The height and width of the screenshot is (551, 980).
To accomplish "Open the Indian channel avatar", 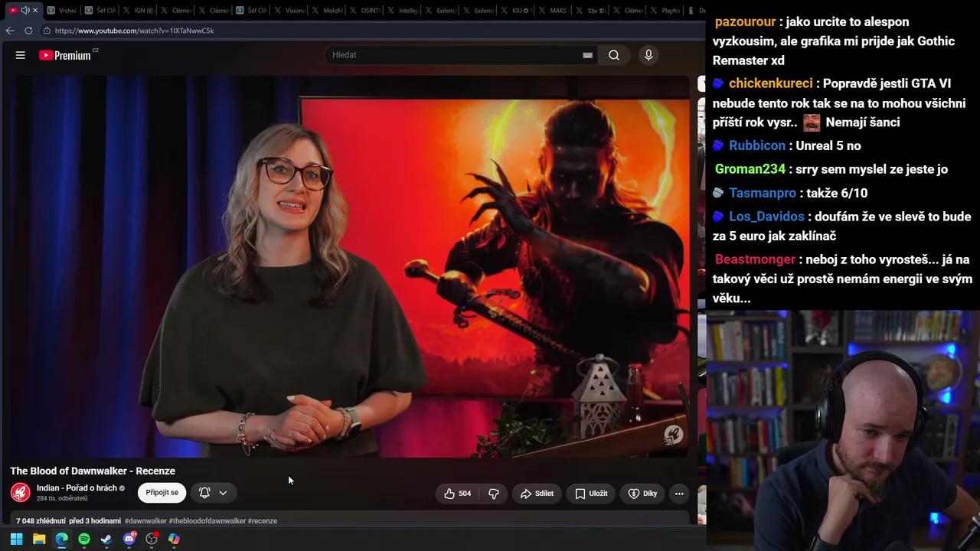I will pyautogui.click(x=21, y=493).
